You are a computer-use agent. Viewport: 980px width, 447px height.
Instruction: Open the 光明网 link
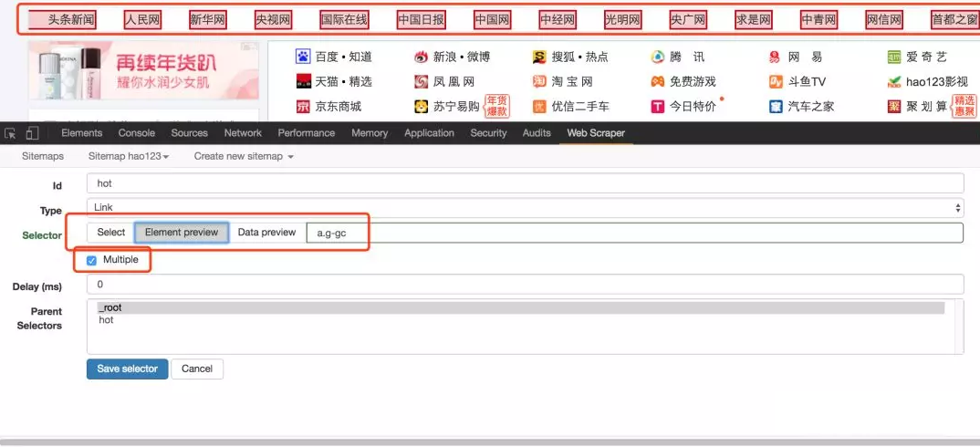pyautogui.click(x=623, y=20)
